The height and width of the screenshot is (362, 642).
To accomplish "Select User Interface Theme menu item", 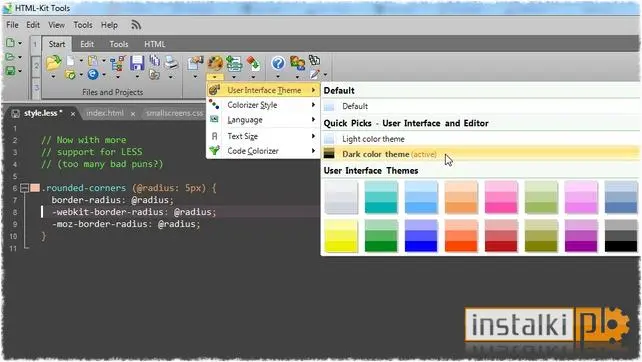I will click(263, 90).
